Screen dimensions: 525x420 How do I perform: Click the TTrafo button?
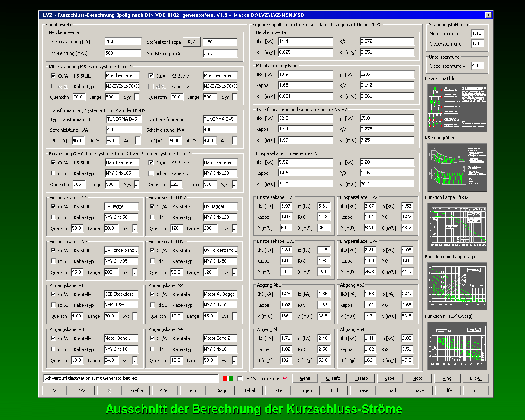coord(362,378)
